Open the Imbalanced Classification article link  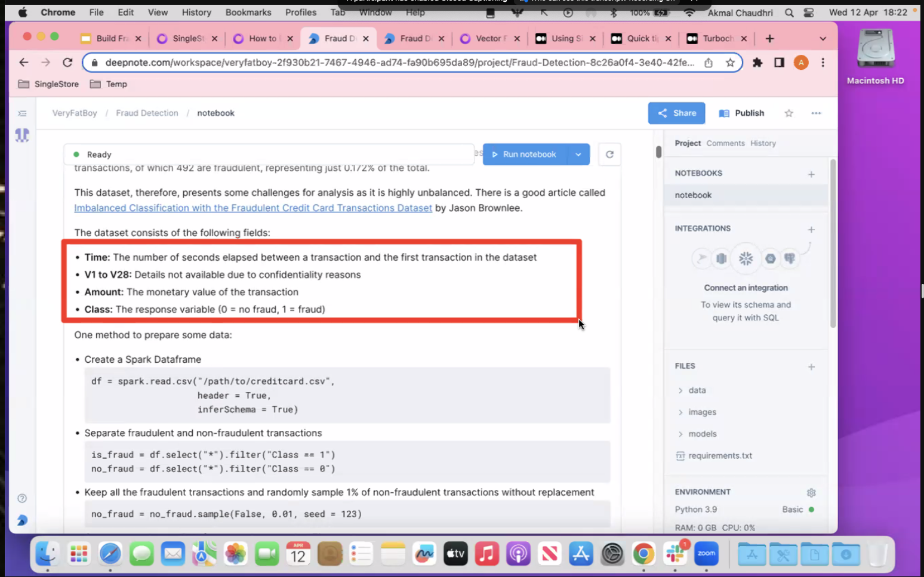tap(253, 208)
